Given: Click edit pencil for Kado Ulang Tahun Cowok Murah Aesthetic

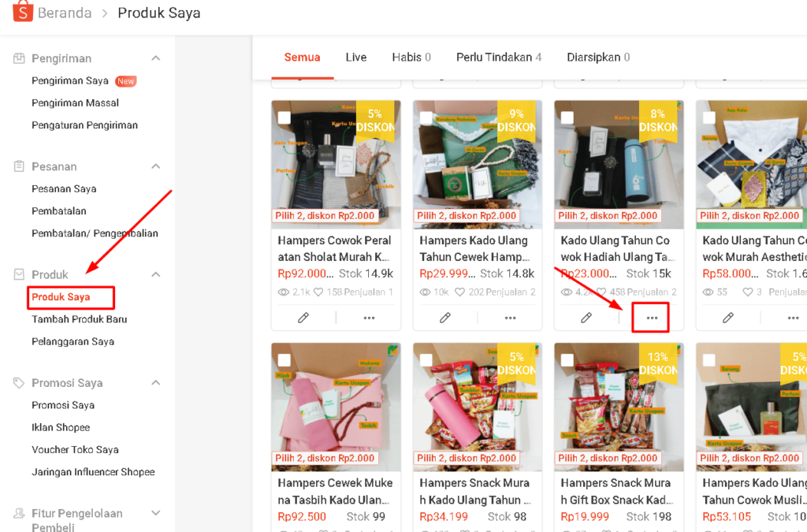Looking at the screenshot, I should coord(728,318).
